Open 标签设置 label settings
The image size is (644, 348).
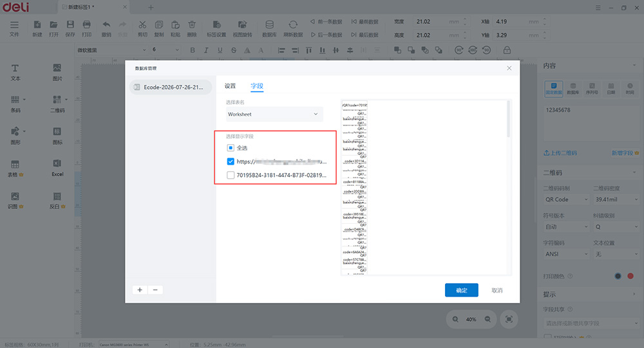pos(216,29)
